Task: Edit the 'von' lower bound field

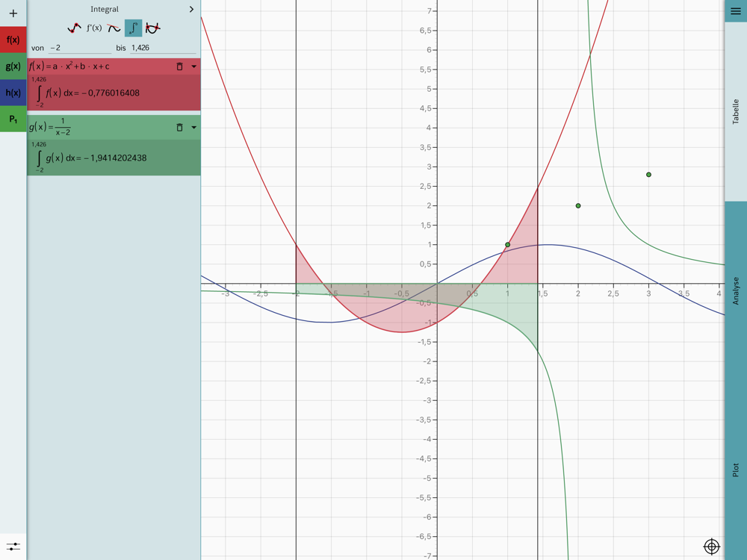Action: point(80,48)
